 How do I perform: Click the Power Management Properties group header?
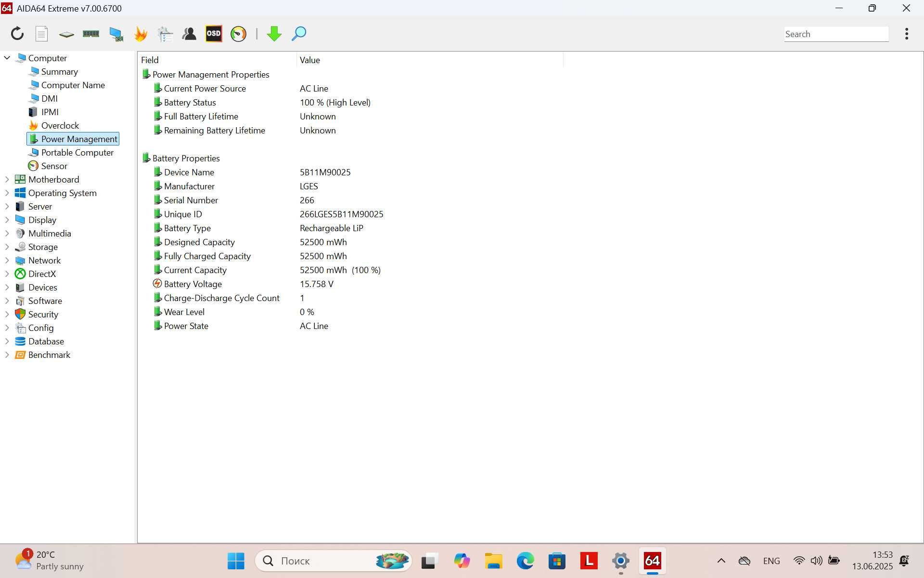pyautogui.click(x=205, y=74)
